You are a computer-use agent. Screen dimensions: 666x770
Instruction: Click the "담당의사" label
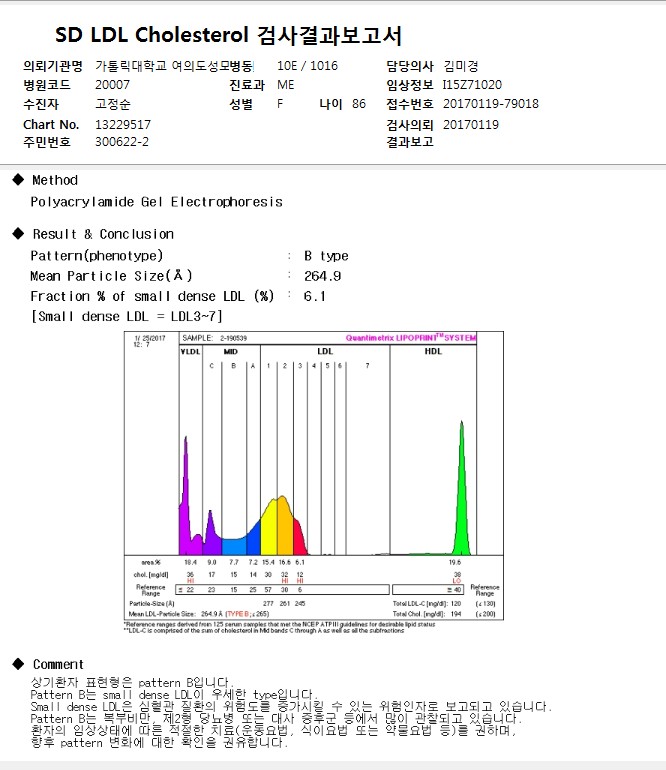(x=410, y=66)
